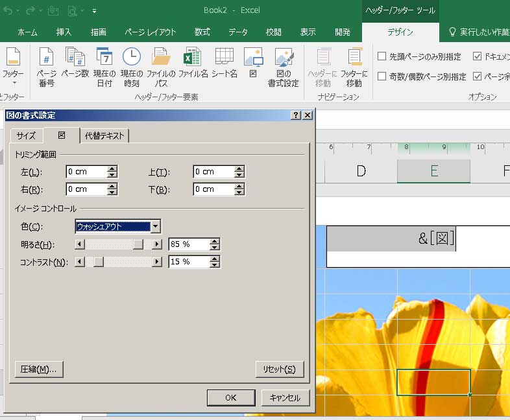510x420 pixels.
Task: Switch to the サイズ tab in the dialog
Action: click(x=26, y=135)
